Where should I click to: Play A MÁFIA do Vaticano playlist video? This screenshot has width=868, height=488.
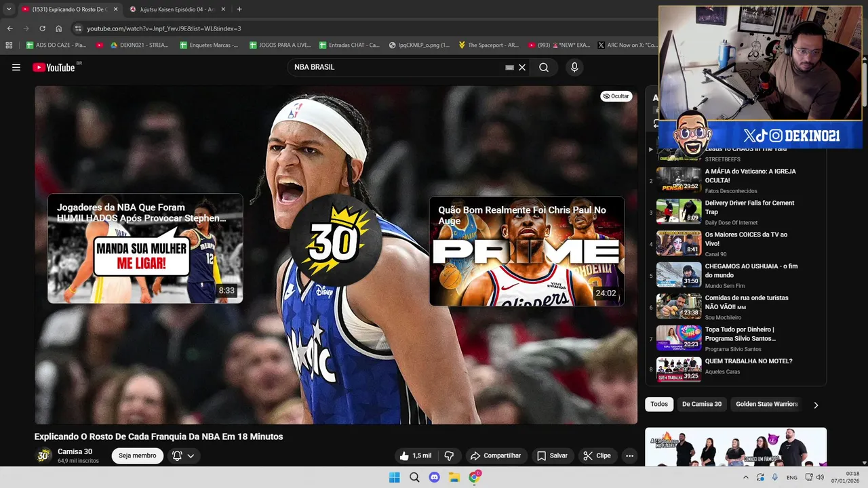(736, 180)
